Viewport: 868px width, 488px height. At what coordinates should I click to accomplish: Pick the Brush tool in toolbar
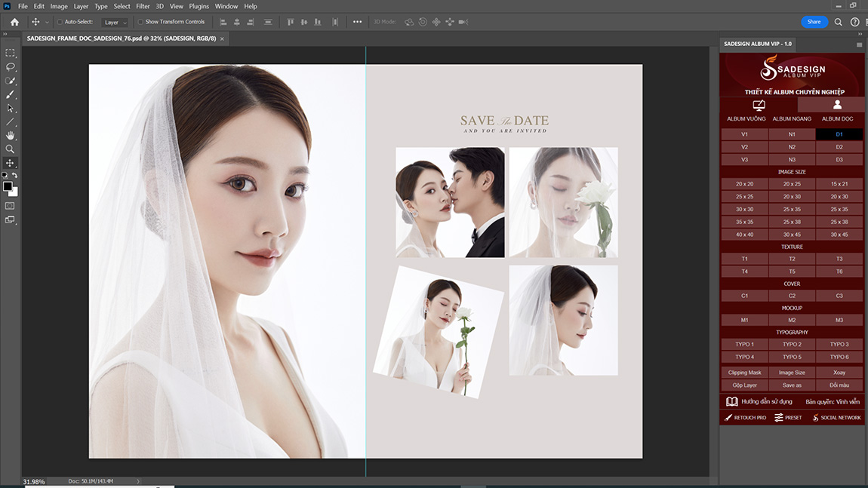point(10,94)
